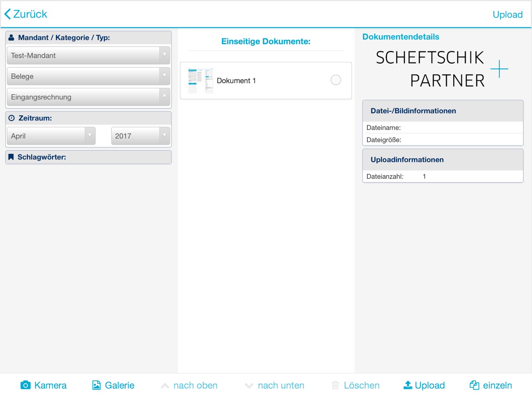This screenshot has height=399, width=532.
Task: Click the Einseitige Dokumente heading
Action: [x=266, y=41]
